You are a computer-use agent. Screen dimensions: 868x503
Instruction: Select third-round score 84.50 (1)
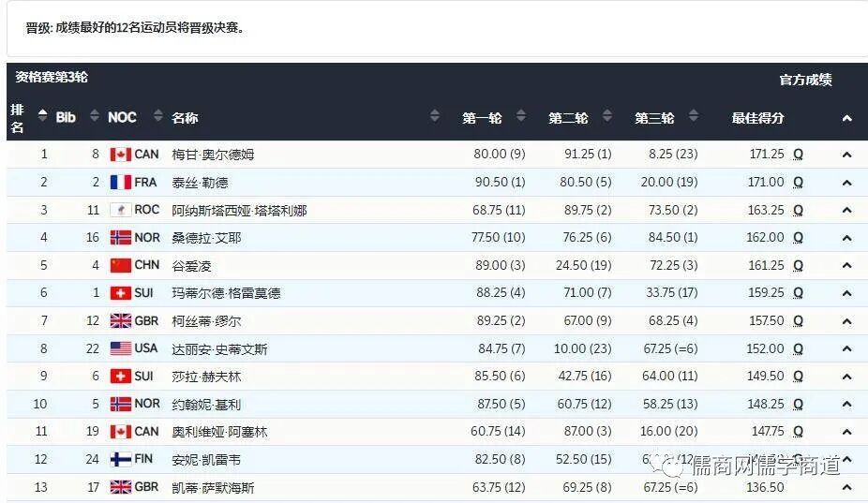click(673, 237)
